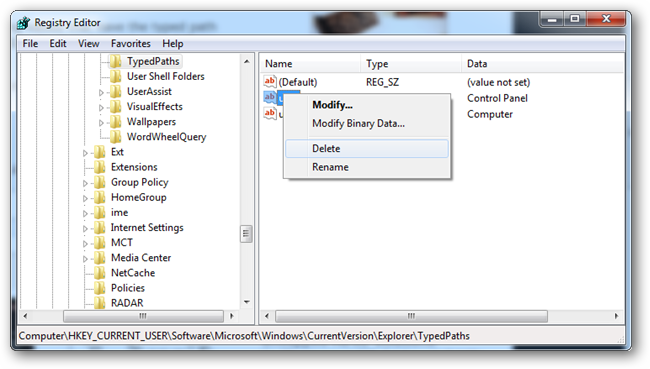Screen dimensions: 650x369
Task: Expand the UserAssist tree node
Action: 101,92
